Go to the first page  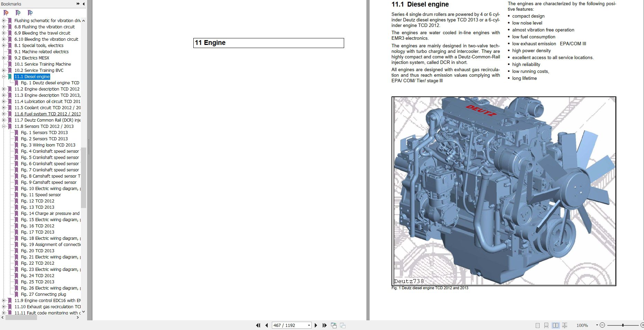(x=258, y=325)
